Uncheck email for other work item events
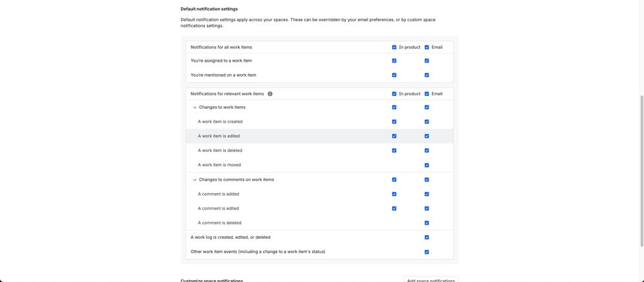 click(x=427, y=252)
